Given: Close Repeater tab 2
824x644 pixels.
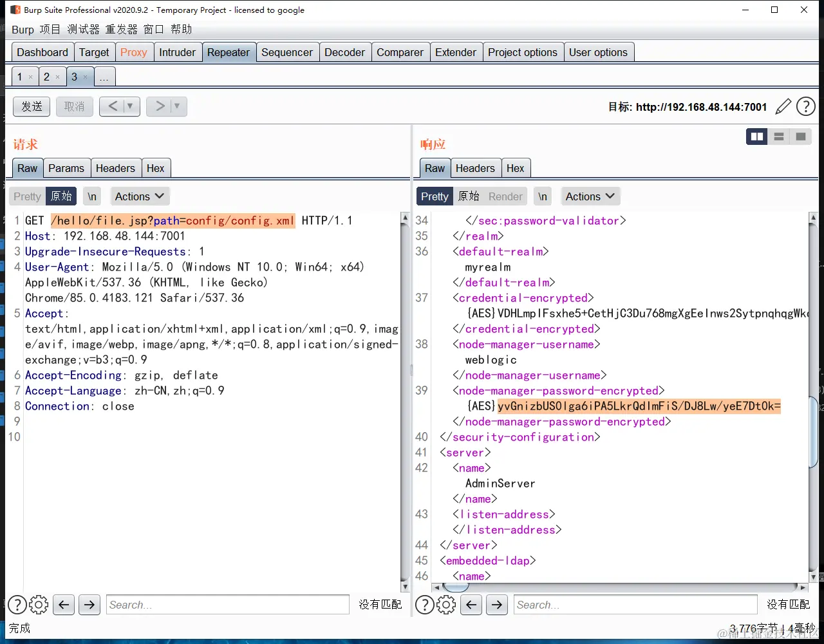Looking at the screenshot, I should click(x=57, y=77).
